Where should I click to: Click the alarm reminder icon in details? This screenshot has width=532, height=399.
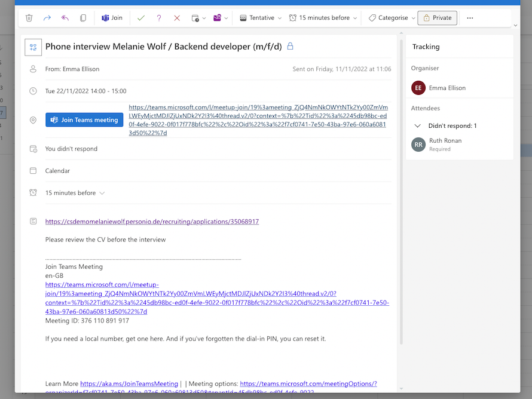click(33, 193)
